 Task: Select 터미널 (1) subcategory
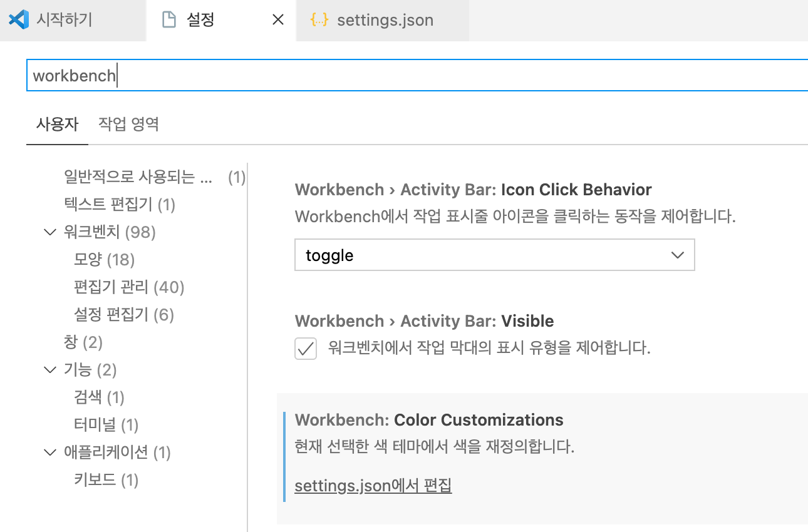click(106, 425)
